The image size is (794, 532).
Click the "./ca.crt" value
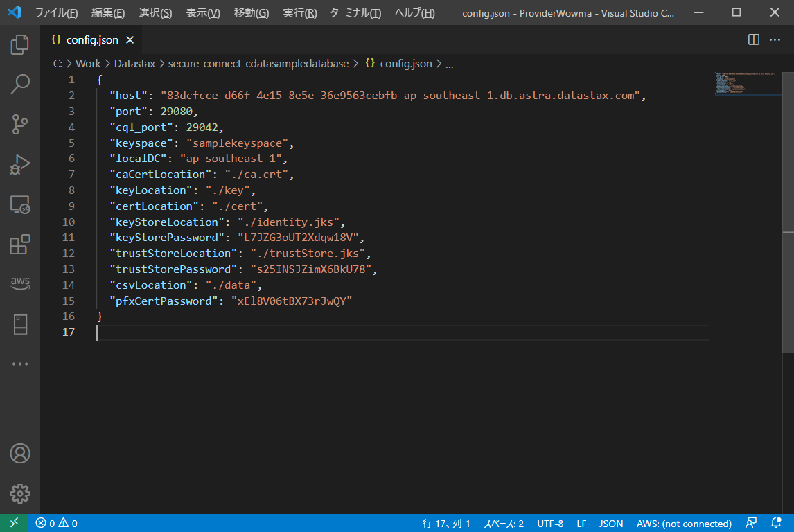[257, 175]
